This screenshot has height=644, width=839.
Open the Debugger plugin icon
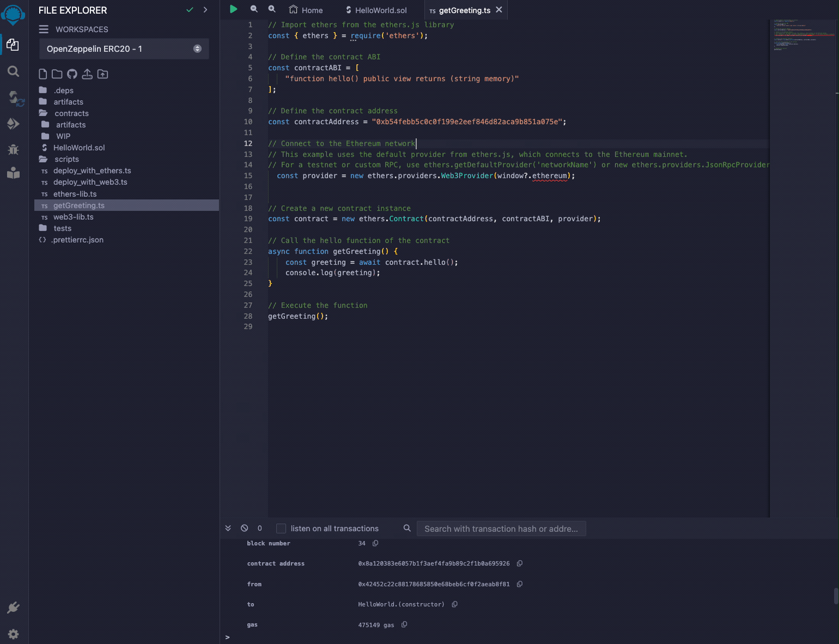tap(14, 150)
